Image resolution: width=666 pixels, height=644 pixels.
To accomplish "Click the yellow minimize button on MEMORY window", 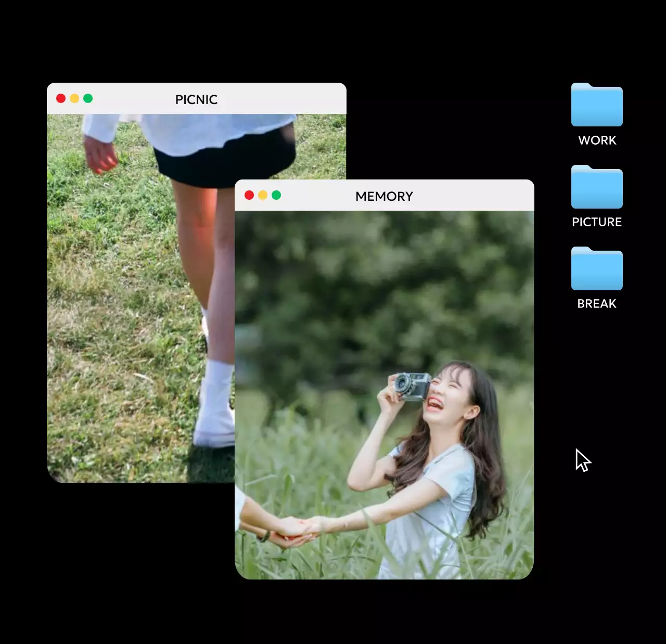I will pos(262,196).
